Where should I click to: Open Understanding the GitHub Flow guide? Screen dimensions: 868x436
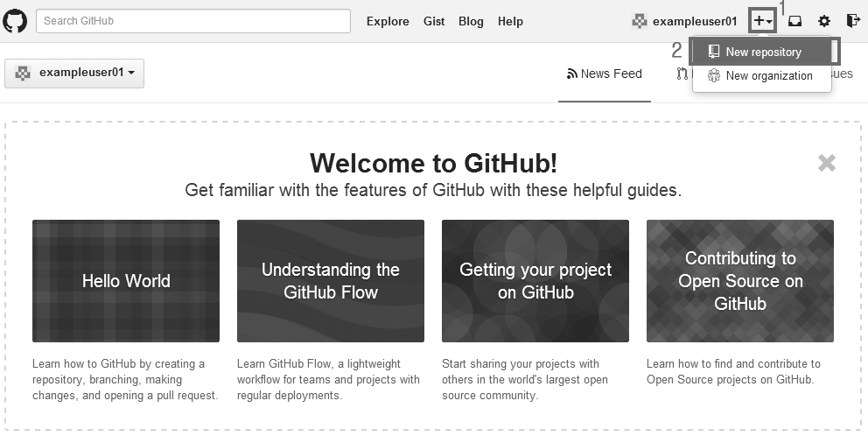tap(331, 281)
